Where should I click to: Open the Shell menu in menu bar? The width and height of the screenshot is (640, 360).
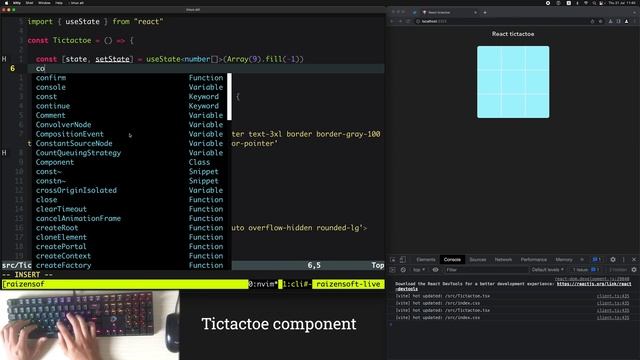pyautogui.click(x=29, y=3)
